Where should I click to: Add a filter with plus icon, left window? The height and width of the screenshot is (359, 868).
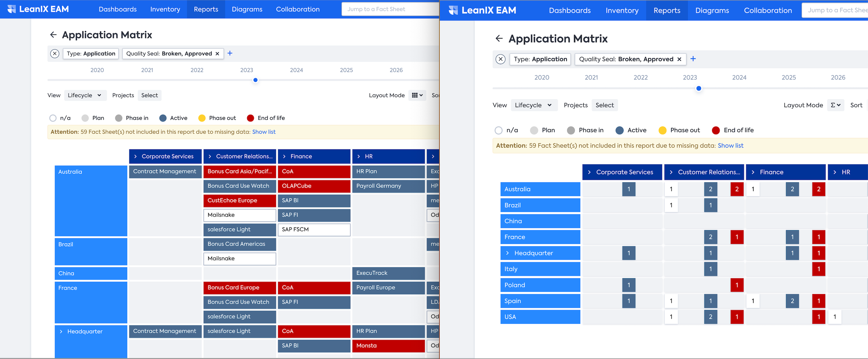[230, 53]
